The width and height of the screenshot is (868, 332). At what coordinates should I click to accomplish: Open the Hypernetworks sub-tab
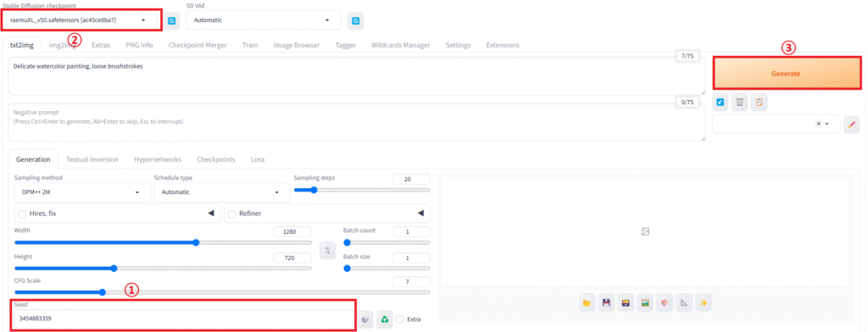(157, 159)
